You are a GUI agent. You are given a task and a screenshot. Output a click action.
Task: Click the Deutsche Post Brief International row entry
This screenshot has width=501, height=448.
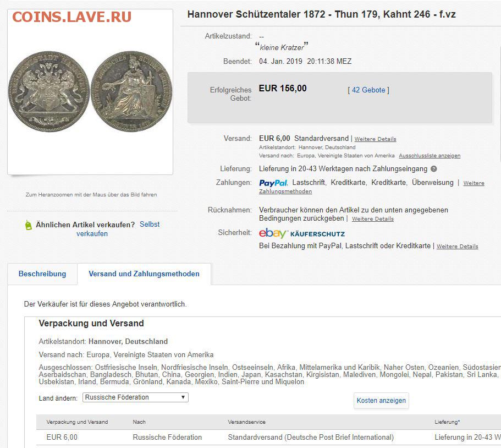[x=311, y=438]
